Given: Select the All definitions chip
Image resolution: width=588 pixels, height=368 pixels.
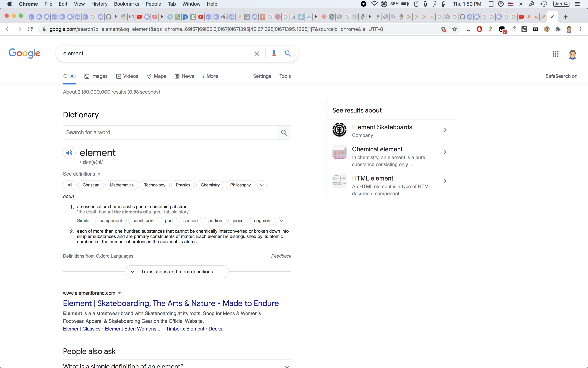Looking at the screenshot, I should tap(70, 185).
